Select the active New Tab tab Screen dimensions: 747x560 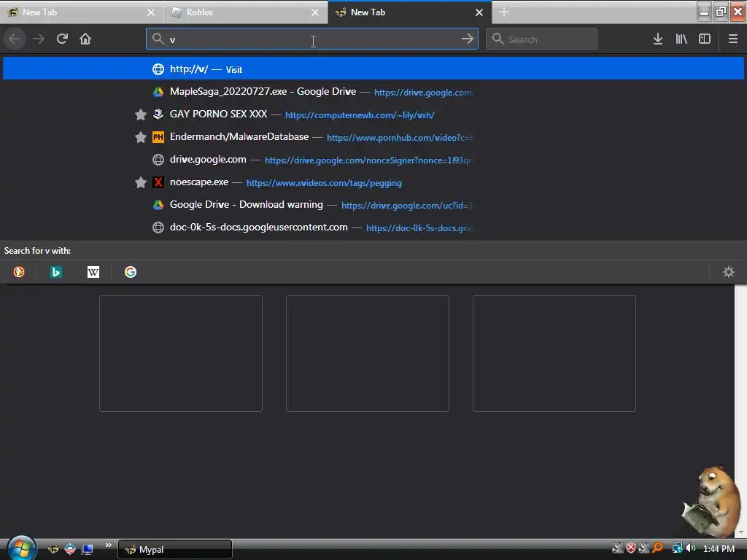pos(410,12)
